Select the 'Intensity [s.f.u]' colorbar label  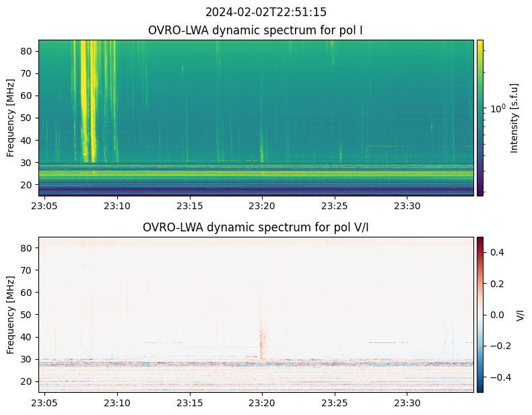(x=514, y=118)
